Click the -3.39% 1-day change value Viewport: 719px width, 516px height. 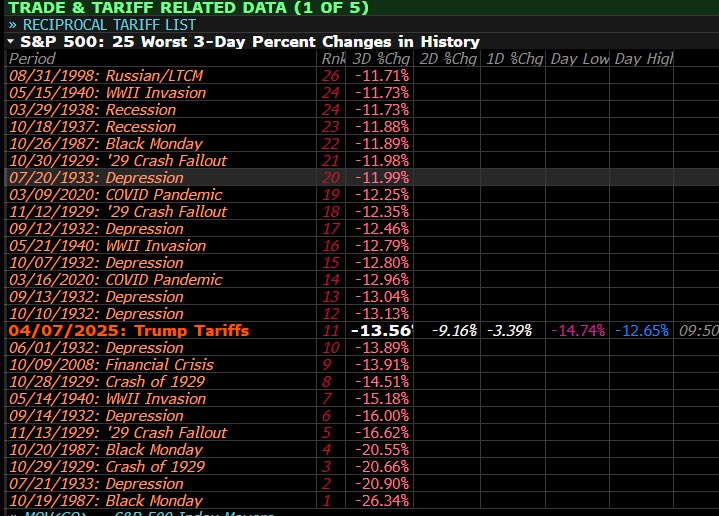(x=509, y=331)
